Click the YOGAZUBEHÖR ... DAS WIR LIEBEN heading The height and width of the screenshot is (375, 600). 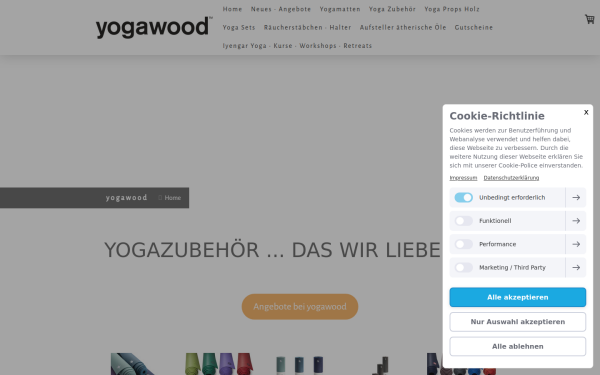(273, 250)
